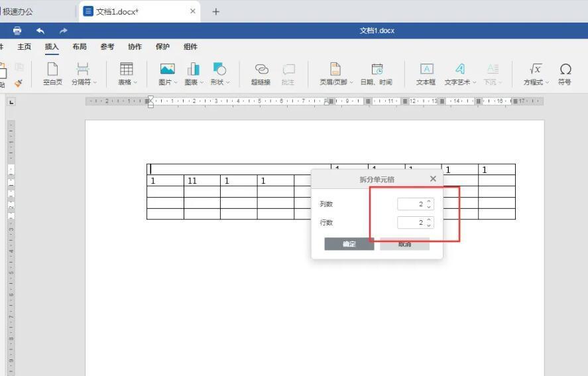Insert a blank page (空白页)

(52, 74)
